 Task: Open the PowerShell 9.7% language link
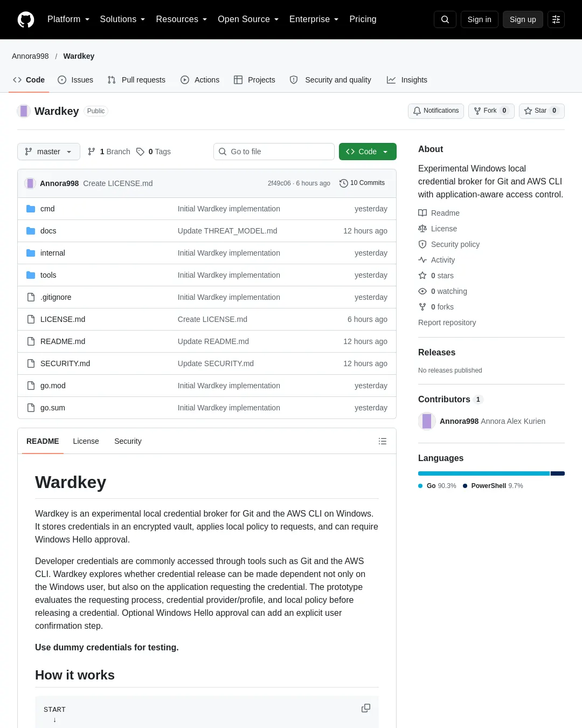point(493,486)
